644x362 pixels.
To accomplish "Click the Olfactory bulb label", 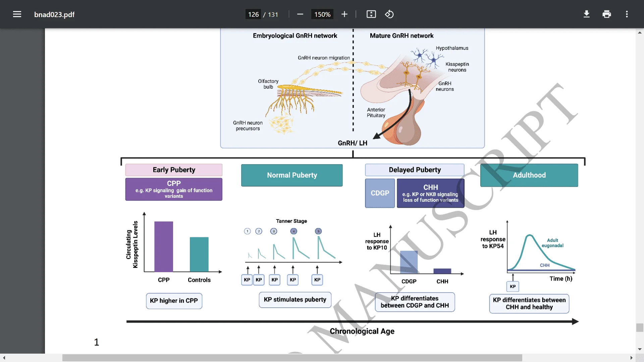I will (x=268, y=84).
